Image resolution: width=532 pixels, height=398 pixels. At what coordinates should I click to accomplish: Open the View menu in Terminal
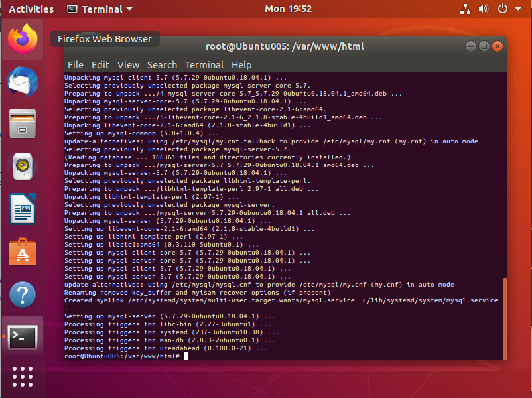[128, 65]
